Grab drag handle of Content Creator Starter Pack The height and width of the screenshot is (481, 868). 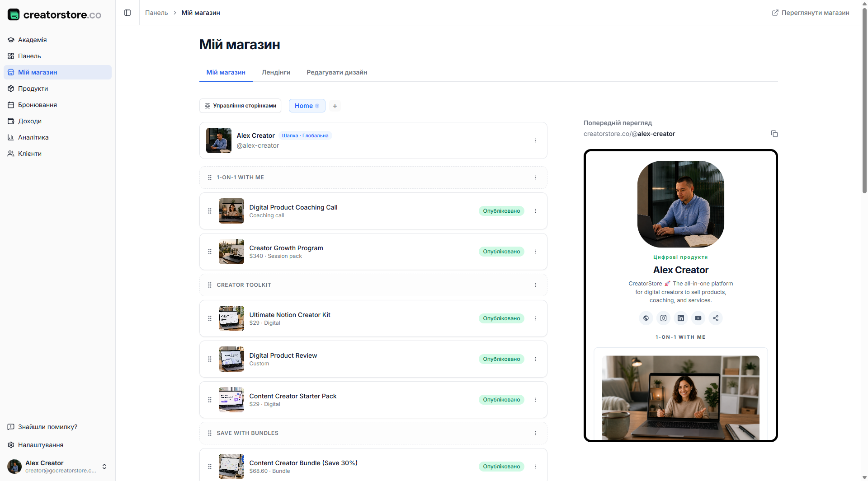tap(210, 400)
